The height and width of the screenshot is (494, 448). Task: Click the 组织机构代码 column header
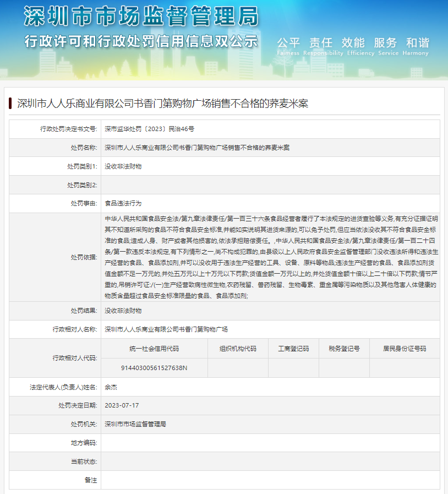[x=238, y=349]
